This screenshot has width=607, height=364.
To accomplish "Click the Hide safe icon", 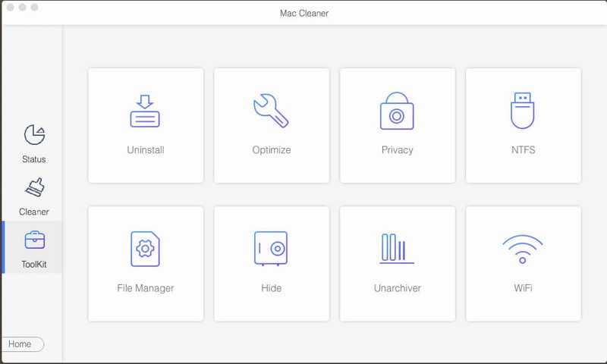I will pyautogui.click(x=271, y=249).
